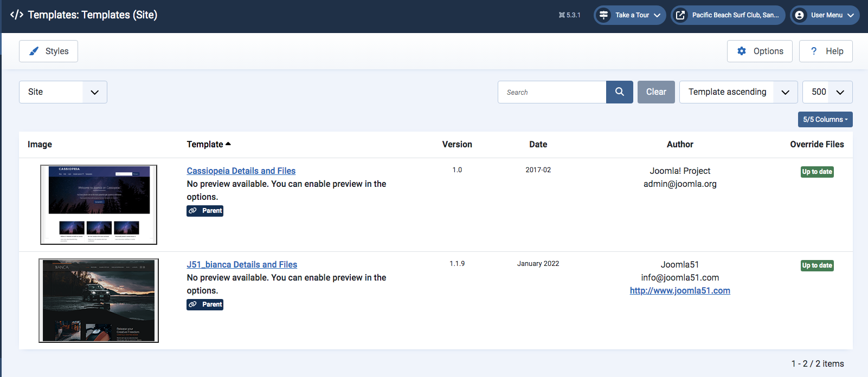Toggle the 5/5 Columns selector
This screenshot has width=868, height=377.
tap(825, 120)
